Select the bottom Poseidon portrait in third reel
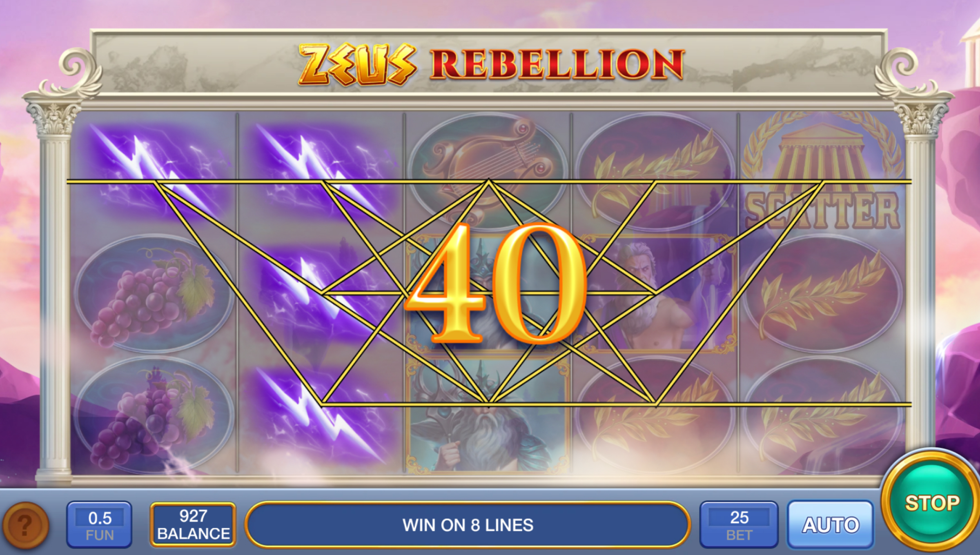The height and width of the screenshot is (555, 980). click(x=488, y=415)
